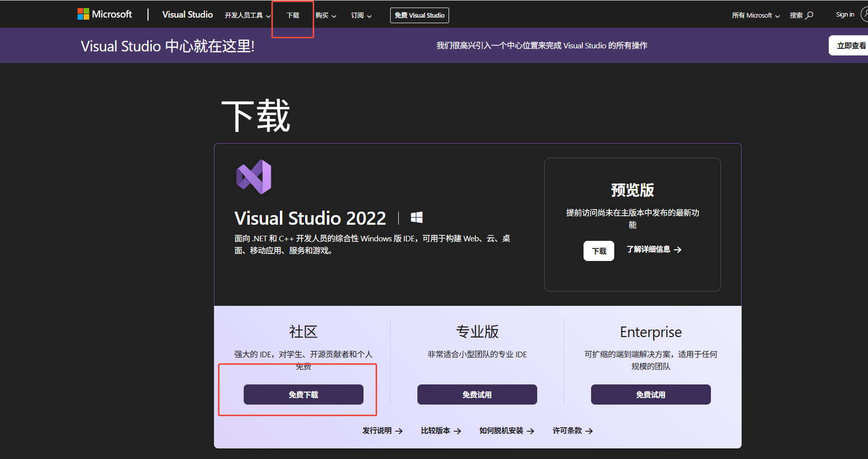Click banner text Visual Studio 中心就在这里!
The width and height of the screenshot is (868, 459).
(x=168, y=46)
